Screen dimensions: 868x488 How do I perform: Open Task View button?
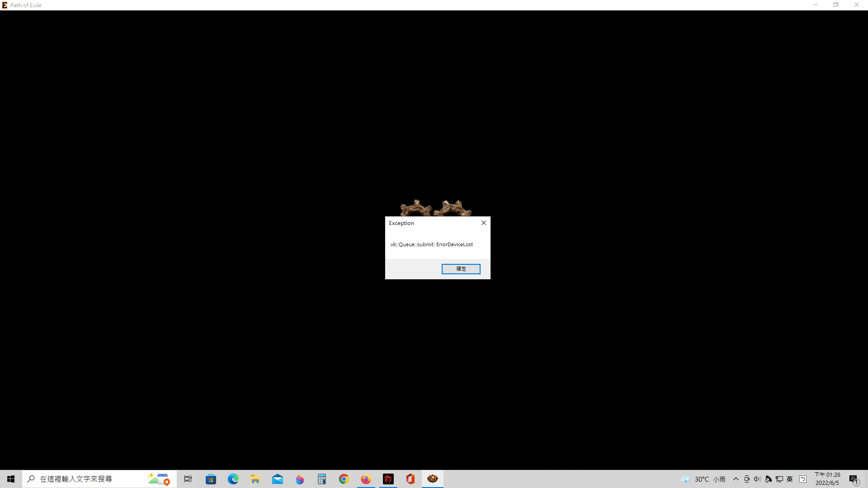(x=188, y=479)
